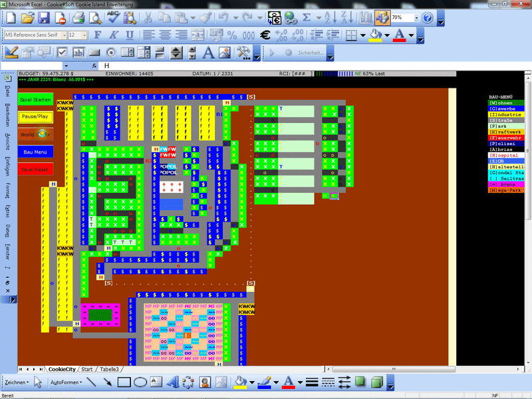Open control properties in the control toolbox
The width and height of the screenshot is (532, 399).
(x=28, y=53)
